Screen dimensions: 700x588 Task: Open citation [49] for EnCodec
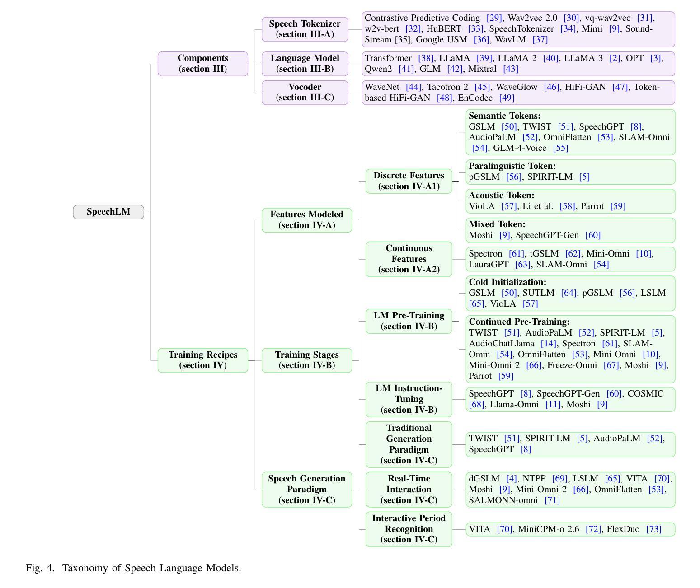[507, 98]
